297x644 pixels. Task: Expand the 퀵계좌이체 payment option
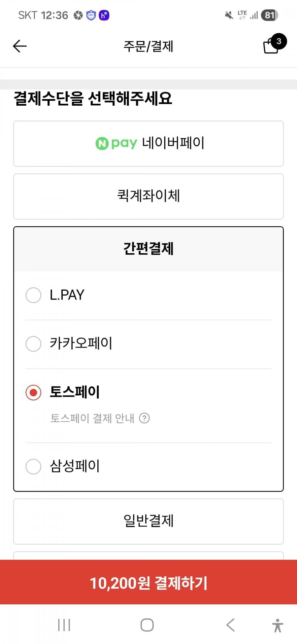pos(148,196)
